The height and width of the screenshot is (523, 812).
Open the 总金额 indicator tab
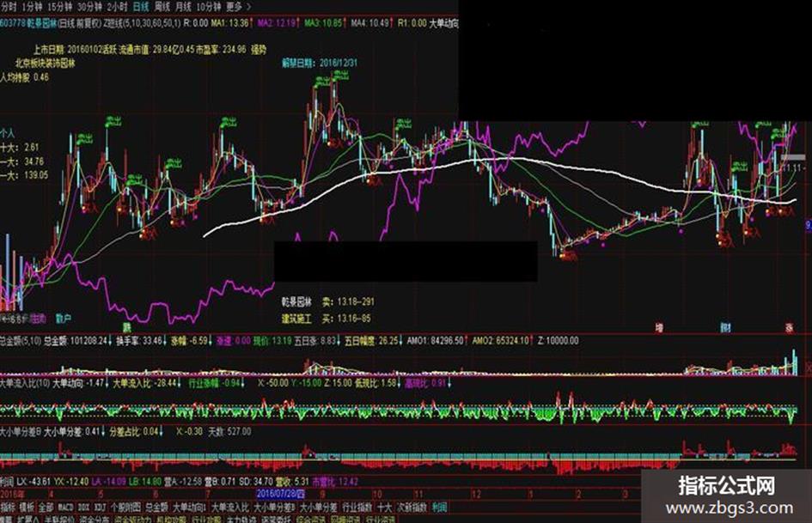(x=157, y=507)
